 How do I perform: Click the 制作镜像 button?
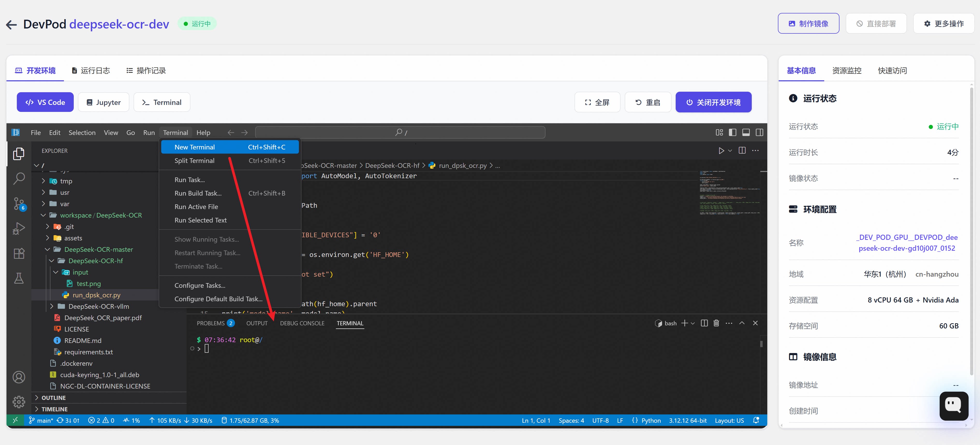click(x=808, y=24)
